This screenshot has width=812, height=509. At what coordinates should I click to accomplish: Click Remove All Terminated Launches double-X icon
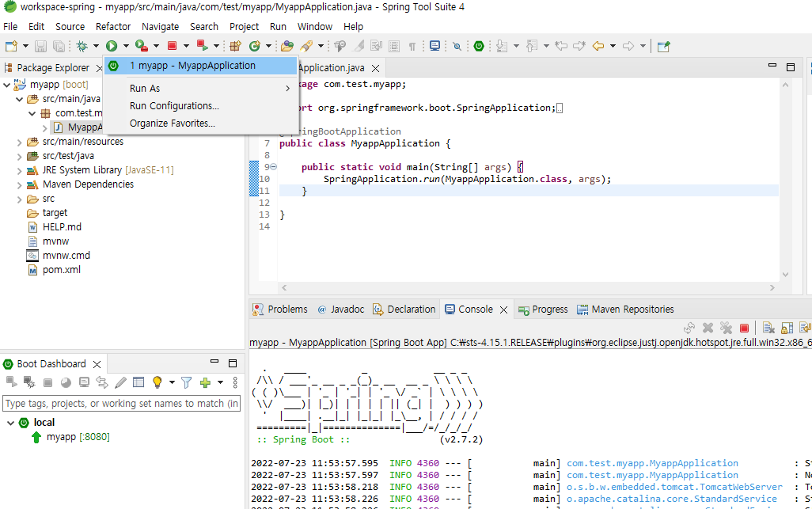pyautogui.click(x=726, y=327)
